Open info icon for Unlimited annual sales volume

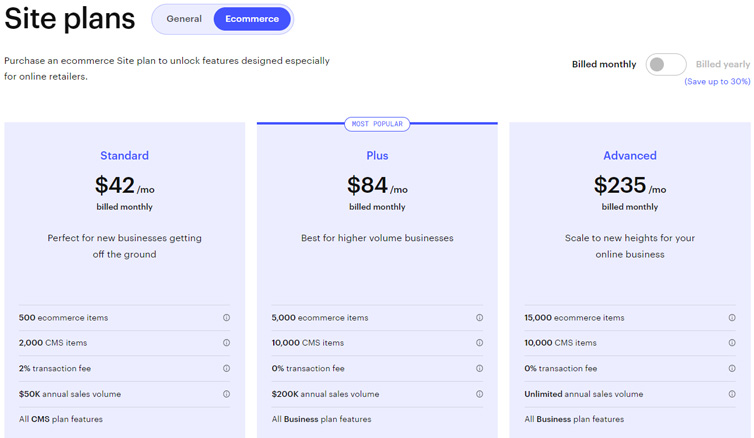[x=732, y=394]
